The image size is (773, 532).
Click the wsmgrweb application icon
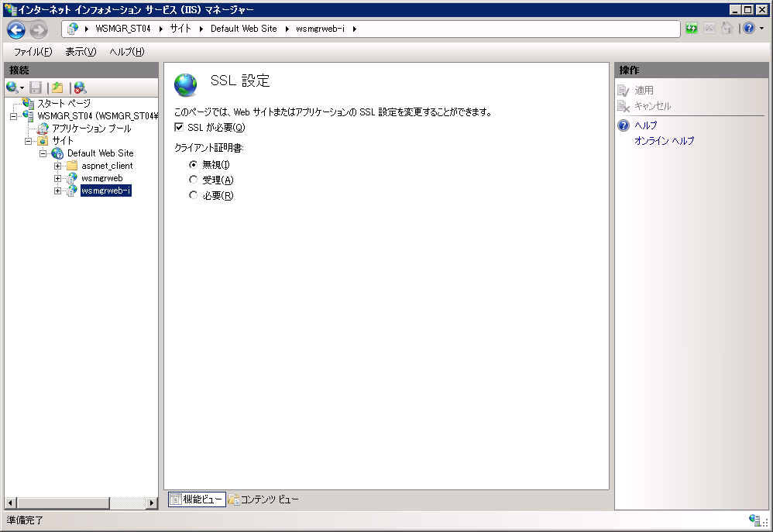(x=73, y=178)
